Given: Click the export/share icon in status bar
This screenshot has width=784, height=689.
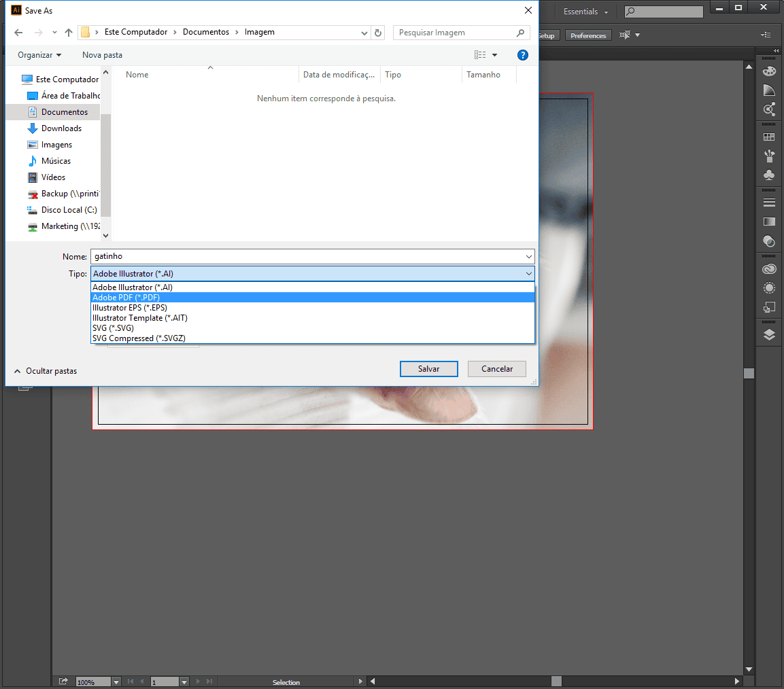Looking at the screenshot, I should (x=63, y=681).
